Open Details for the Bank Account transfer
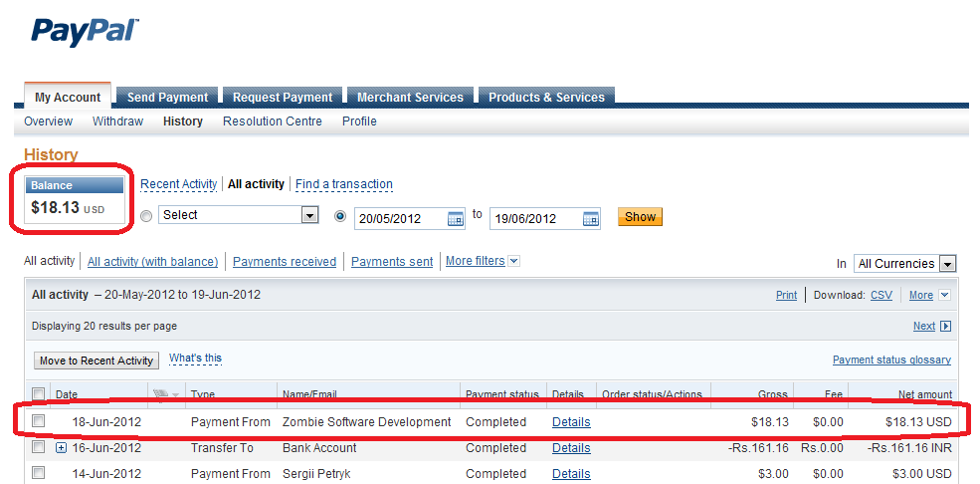This screenshot has height=484, width=980. [571, 448]
